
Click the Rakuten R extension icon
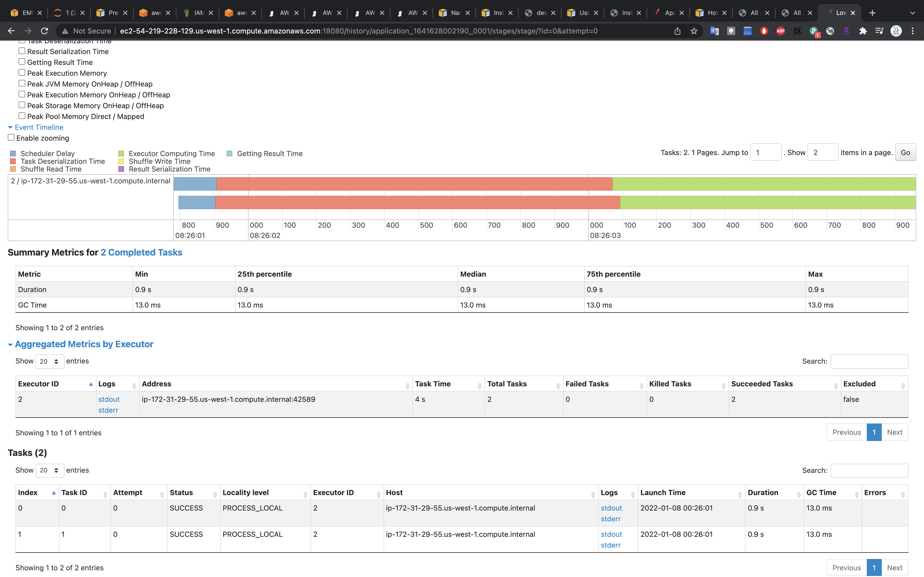coord(846,31)
